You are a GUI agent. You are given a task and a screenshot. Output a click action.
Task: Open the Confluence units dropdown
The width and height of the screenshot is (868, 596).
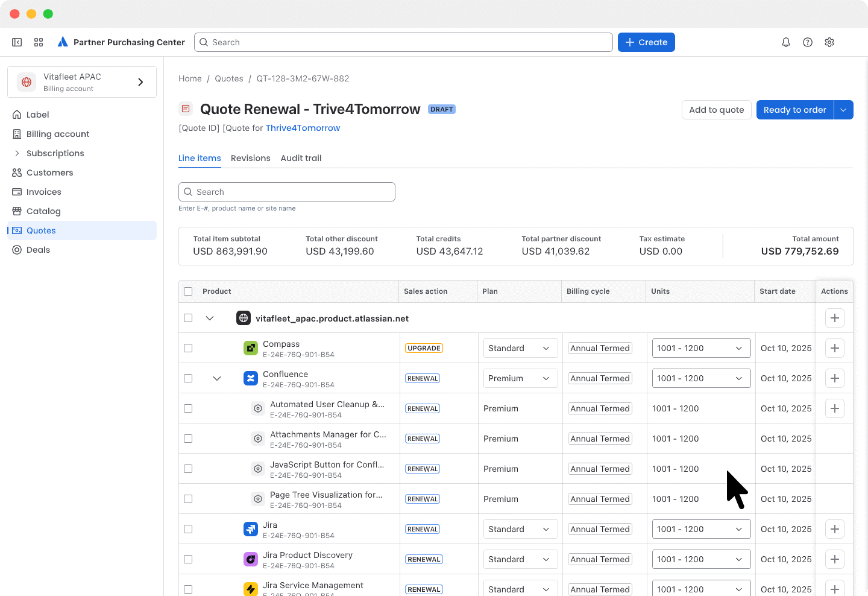pyautogui.click(x=702, y=378)
